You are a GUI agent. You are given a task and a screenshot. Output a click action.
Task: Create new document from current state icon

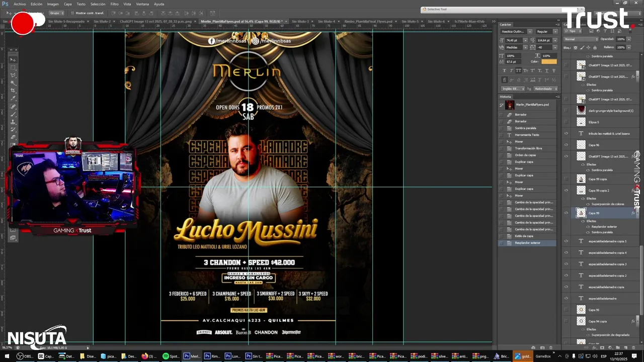(533, 347)
